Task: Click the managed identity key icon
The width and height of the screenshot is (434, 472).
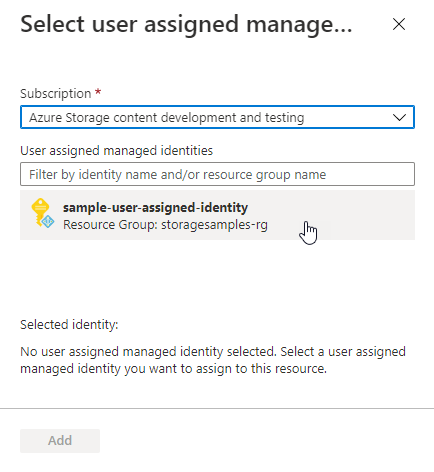Action: tap(42, 213)
